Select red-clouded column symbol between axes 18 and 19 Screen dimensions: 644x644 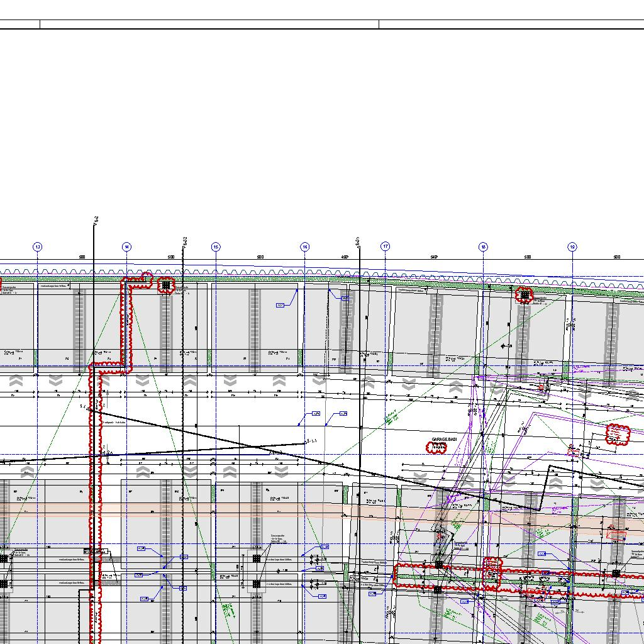tap(524, 294)
